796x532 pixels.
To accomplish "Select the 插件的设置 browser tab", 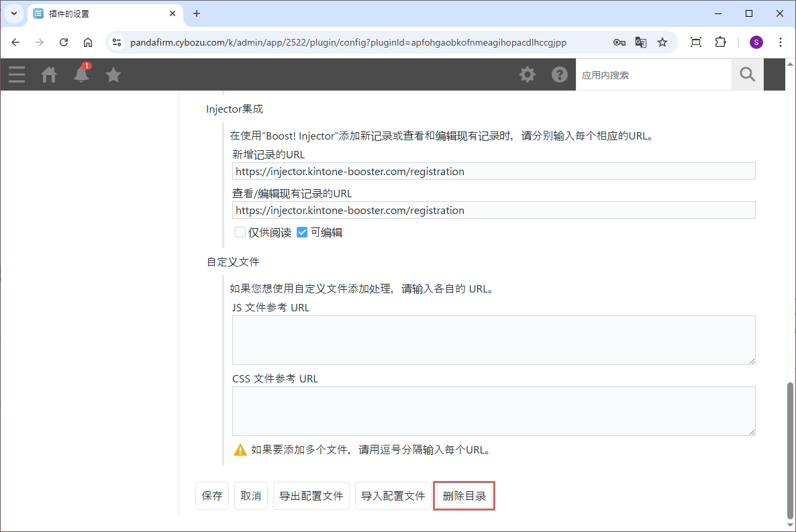I will [101, 13].
